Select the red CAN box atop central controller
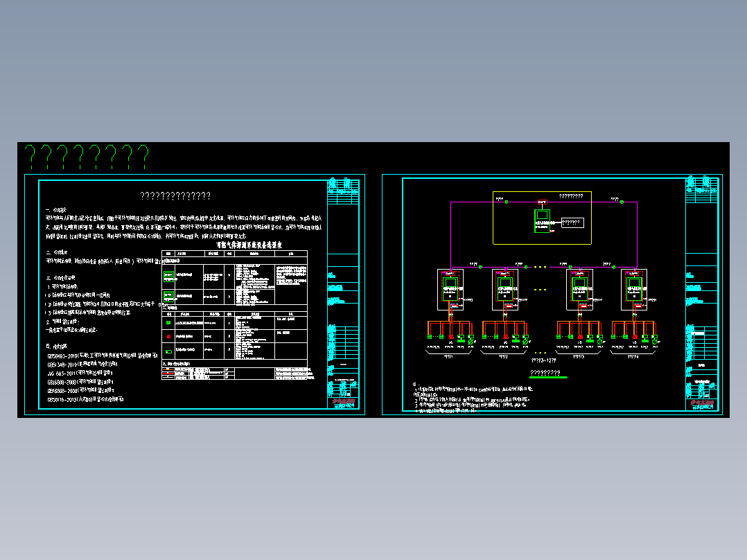 (542, 202)
